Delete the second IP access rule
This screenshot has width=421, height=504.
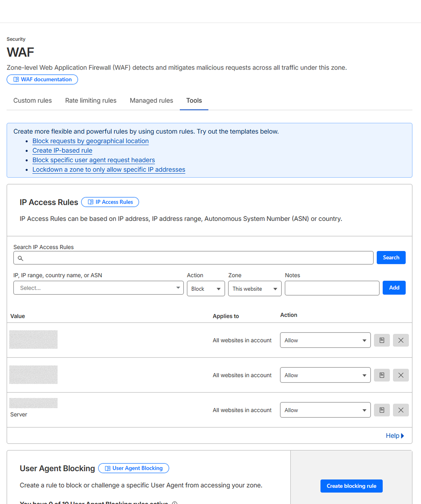pos(401,375)
